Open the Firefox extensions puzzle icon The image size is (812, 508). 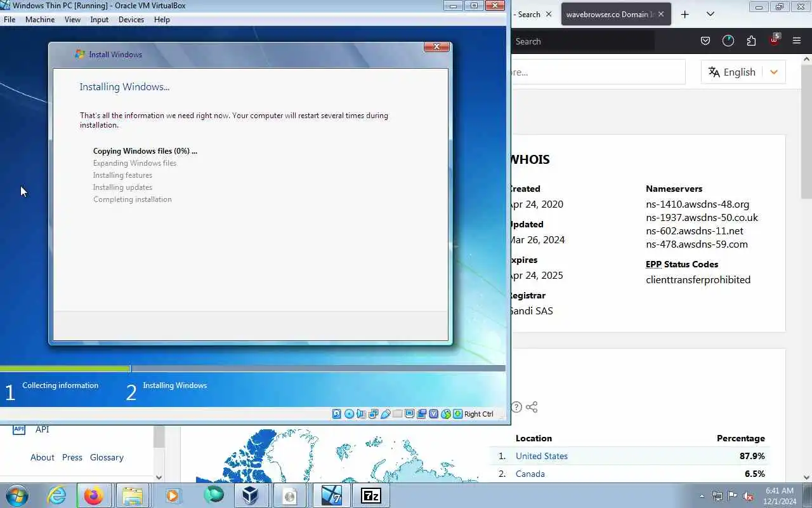coord(751,41)
